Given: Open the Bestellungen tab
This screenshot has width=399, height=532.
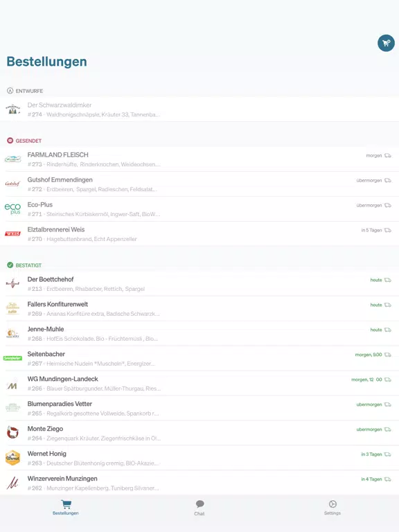Looking at the screenshot, I should 66,508.
